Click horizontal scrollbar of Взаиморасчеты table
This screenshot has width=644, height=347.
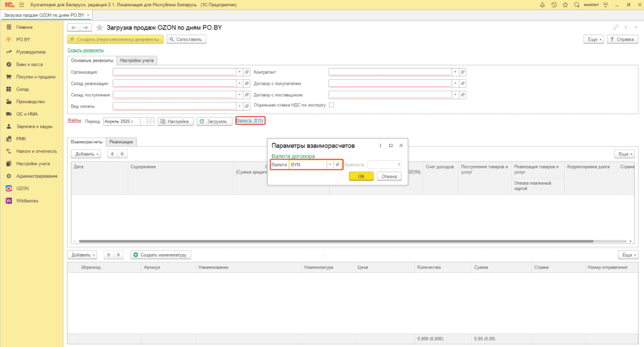(336, 241)
